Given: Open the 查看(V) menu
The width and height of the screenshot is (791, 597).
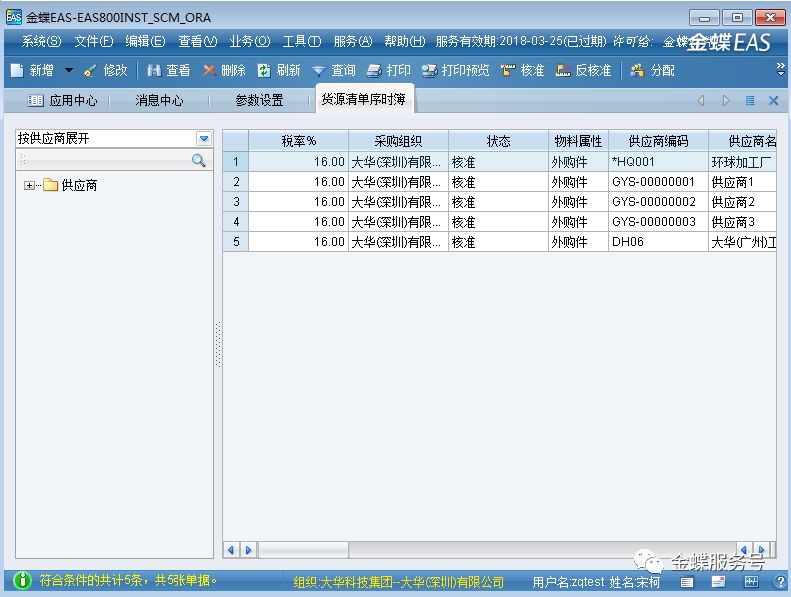Looking at the screenshot, I should [x=197, y=41].
